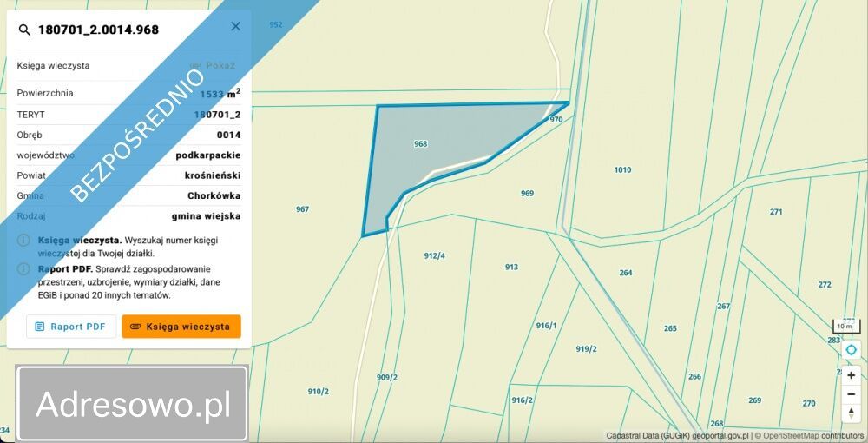The height and width of the screenshot is (443, 868).
Task: Open the geoportal.gov.pl attribution link
Action: pyautogui.click(x=720, y=436)
